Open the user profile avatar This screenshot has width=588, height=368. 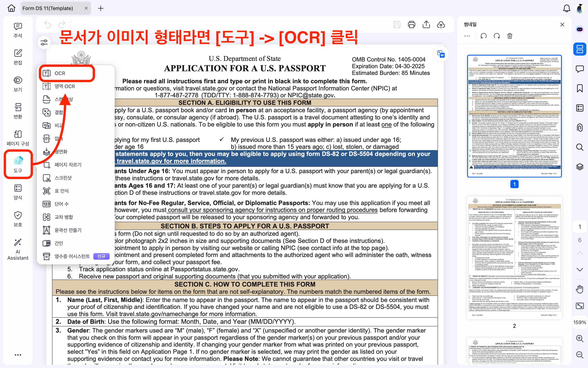(x=580, y=8)
